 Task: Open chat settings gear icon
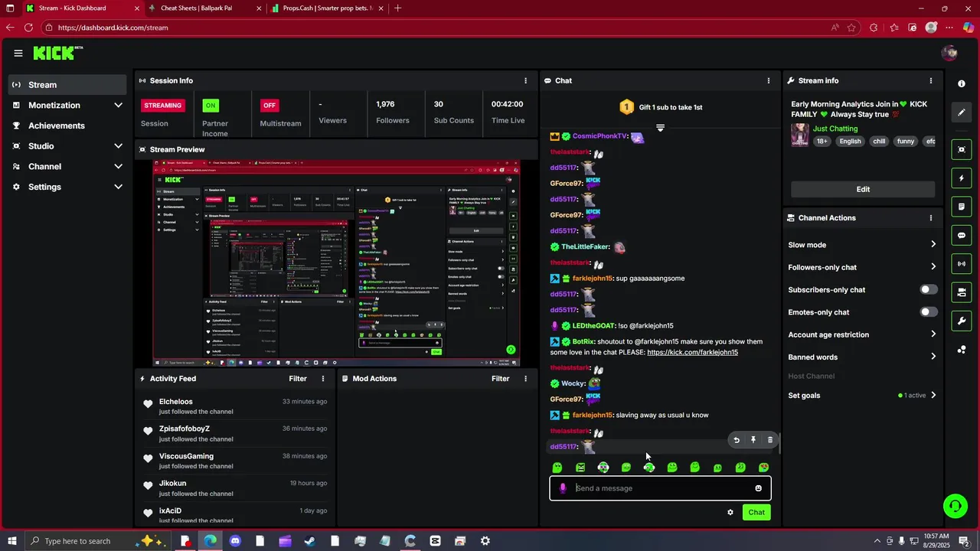coord(730,513)
